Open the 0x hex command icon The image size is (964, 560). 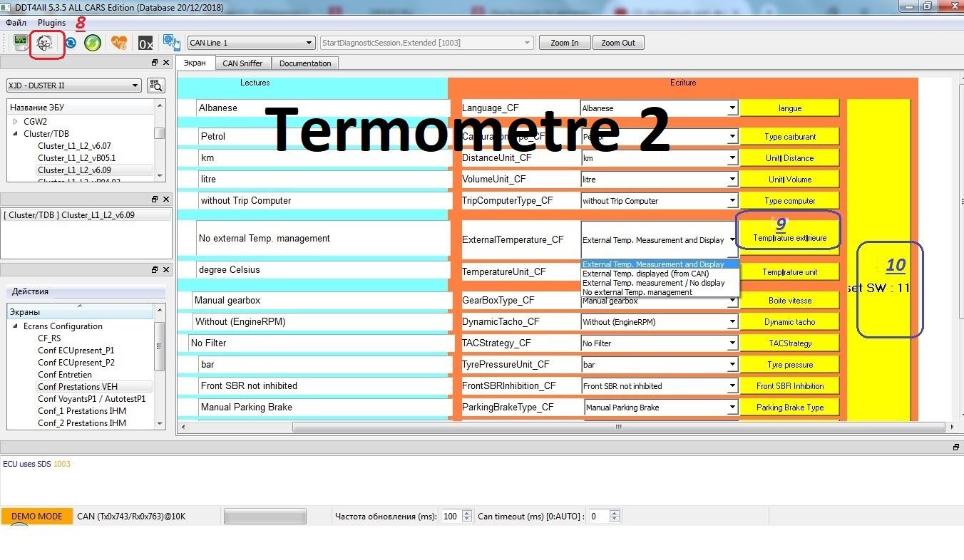click(x=145, y=43)
